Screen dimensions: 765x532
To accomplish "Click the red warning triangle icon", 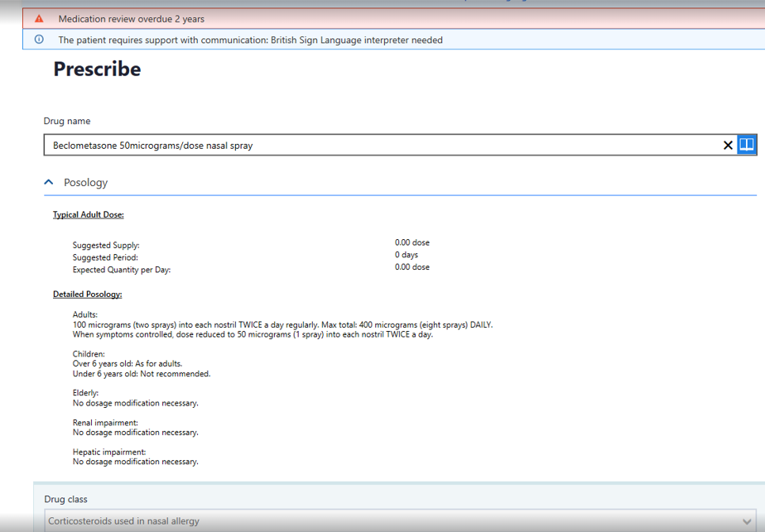I will 39,18.
